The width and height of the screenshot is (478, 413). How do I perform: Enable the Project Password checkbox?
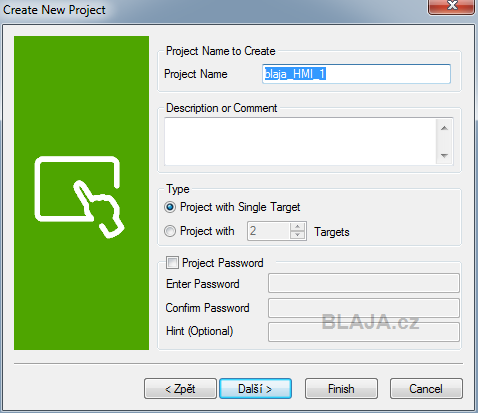point(172,263)
